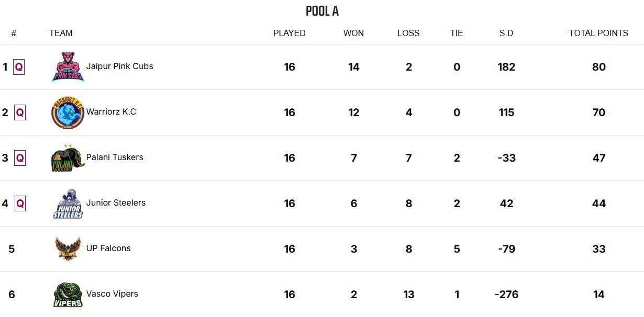Click the Q qualified badge for rank 1
644x317 pixels.
pyautogui.click(x=19, y=67)
